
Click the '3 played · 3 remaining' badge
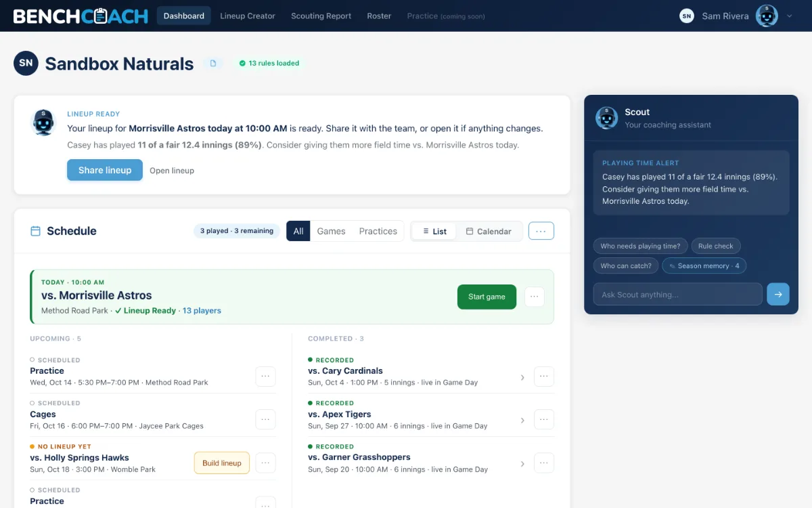[x=237, y=231]
